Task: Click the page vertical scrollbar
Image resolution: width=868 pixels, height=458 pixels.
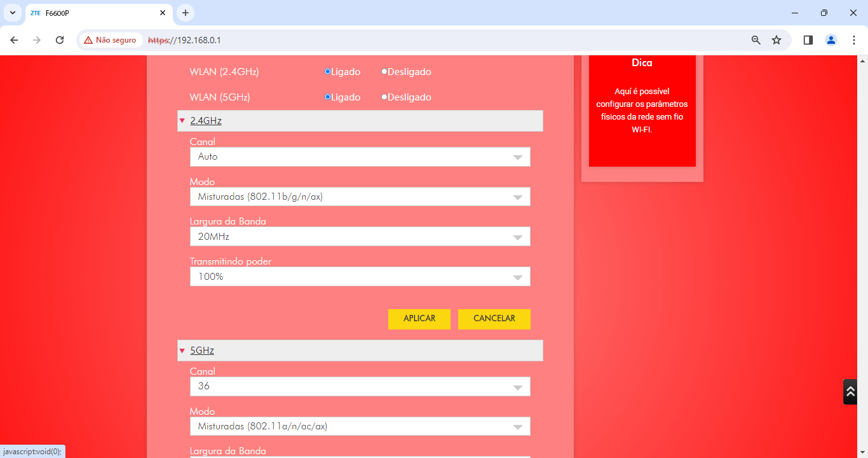Action: tap(862, 256)
